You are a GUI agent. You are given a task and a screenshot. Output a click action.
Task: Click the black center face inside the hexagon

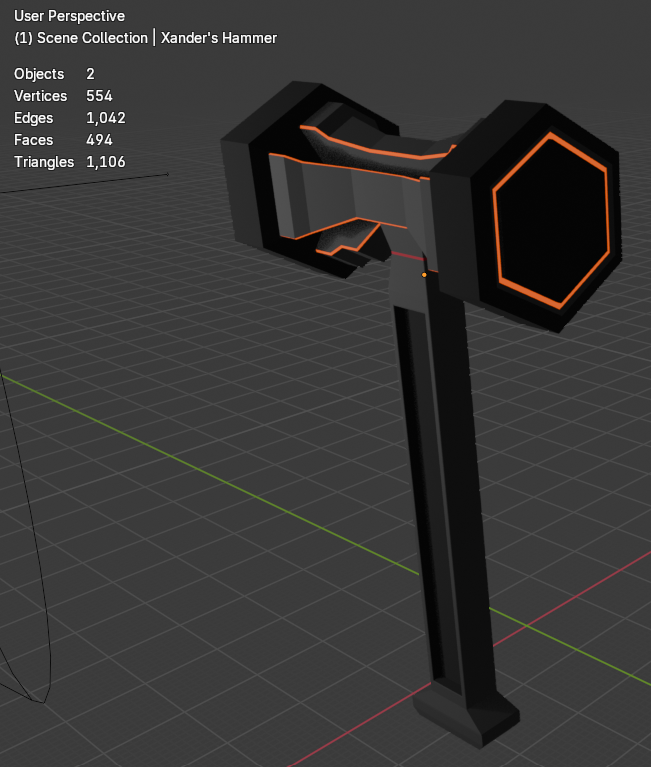pyautogui.click(x=550, y=220)
